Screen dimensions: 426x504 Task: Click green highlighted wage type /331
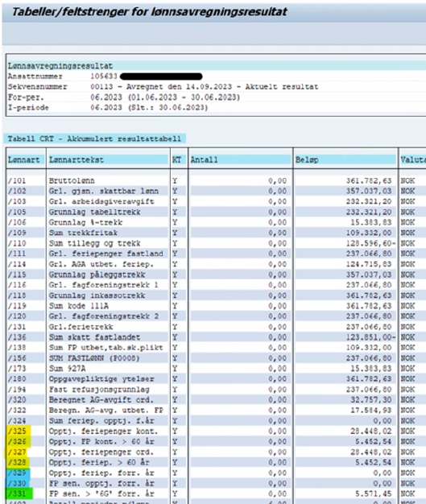click(19, 494)
